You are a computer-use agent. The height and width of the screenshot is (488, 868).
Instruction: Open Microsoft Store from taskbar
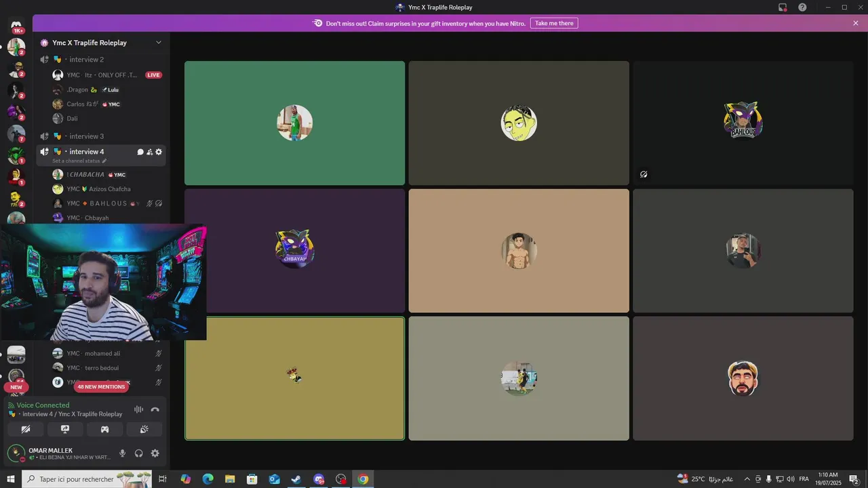pos(252,479)
